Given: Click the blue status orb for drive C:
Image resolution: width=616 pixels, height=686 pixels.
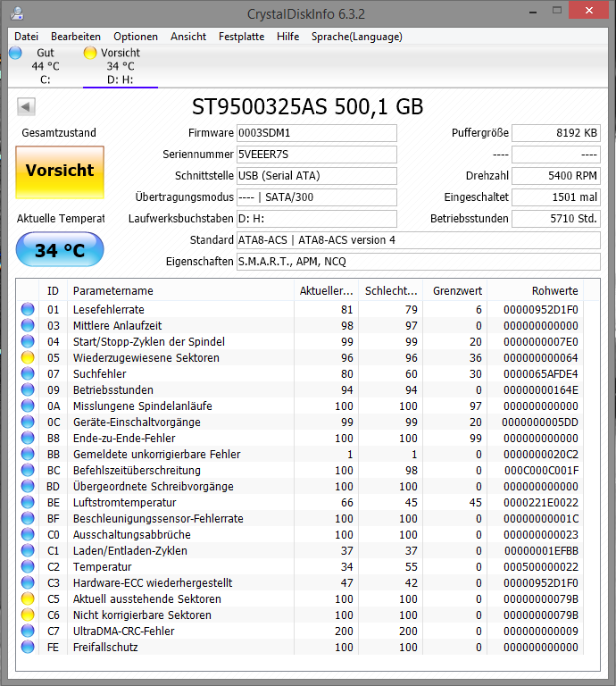Looking at the screenshot, I should [15, 53].
